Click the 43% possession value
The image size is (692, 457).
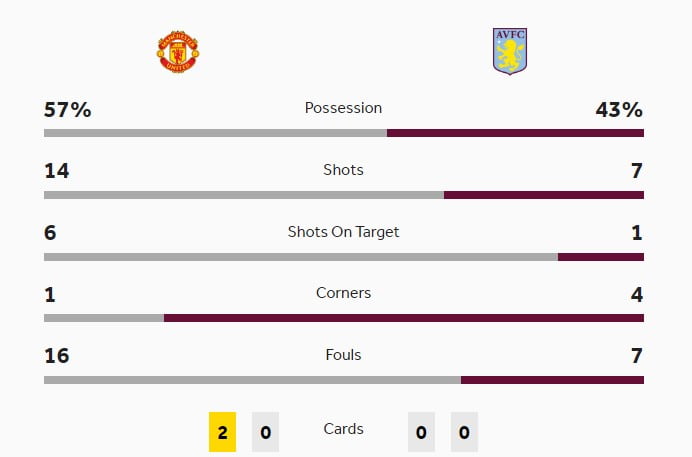point(619,110)
